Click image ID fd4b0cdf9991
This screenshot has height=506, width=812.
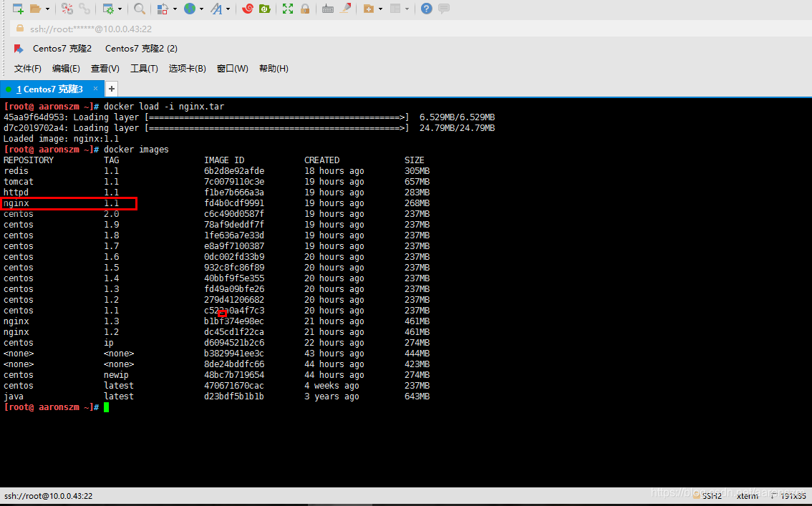click(234, 203)
